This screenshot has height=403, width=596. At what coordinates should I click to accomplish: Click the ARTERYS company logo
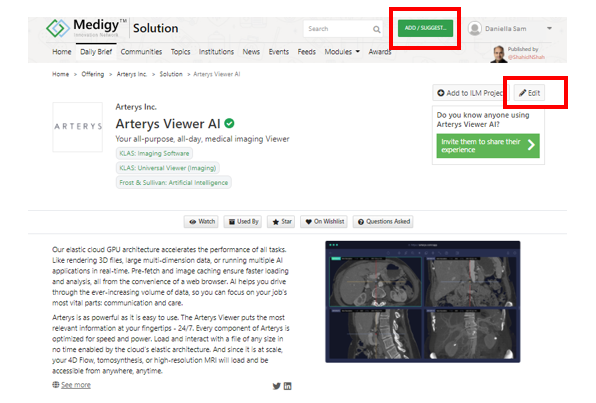pos(78,127)
